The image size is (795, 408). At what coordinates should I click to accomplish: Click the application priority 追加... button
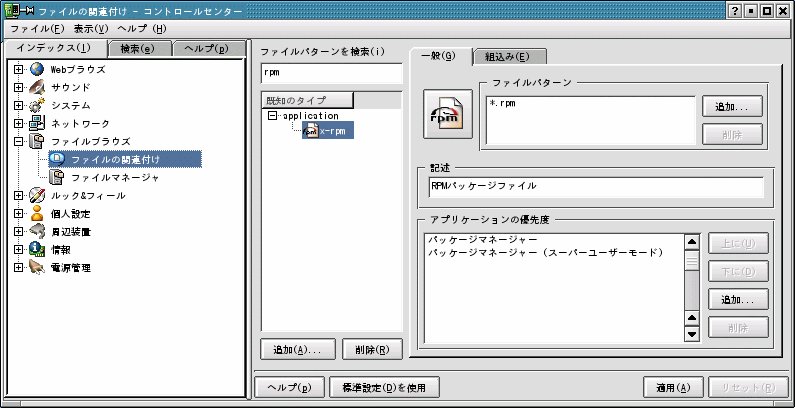738,300
